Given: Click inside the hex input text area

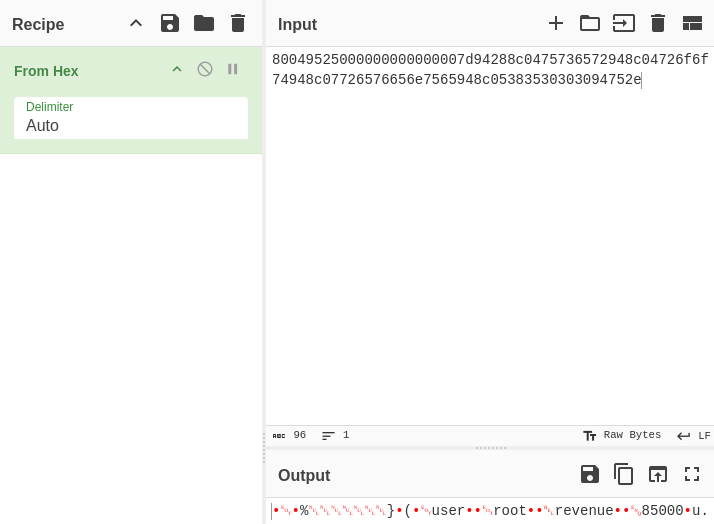Looking at the screenshot, I should pos(490,236).
